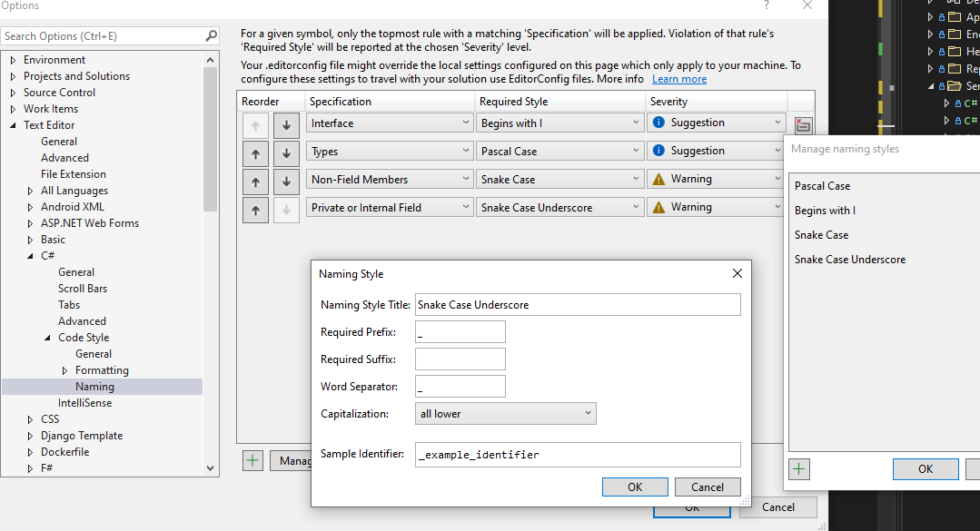Click the remove rule icon beside Interface row
The height and width of the screenshot is (531, 980).
(x=803, y=125)
